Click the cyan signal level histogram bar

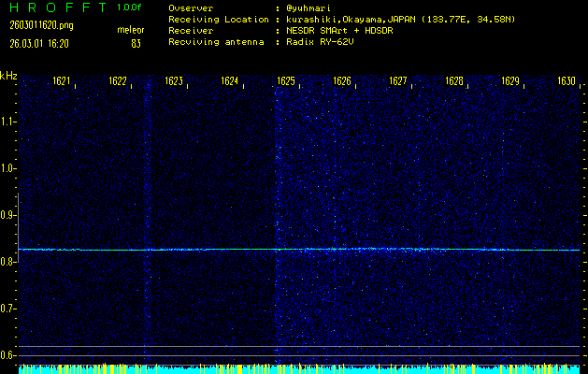pos(299,369)
